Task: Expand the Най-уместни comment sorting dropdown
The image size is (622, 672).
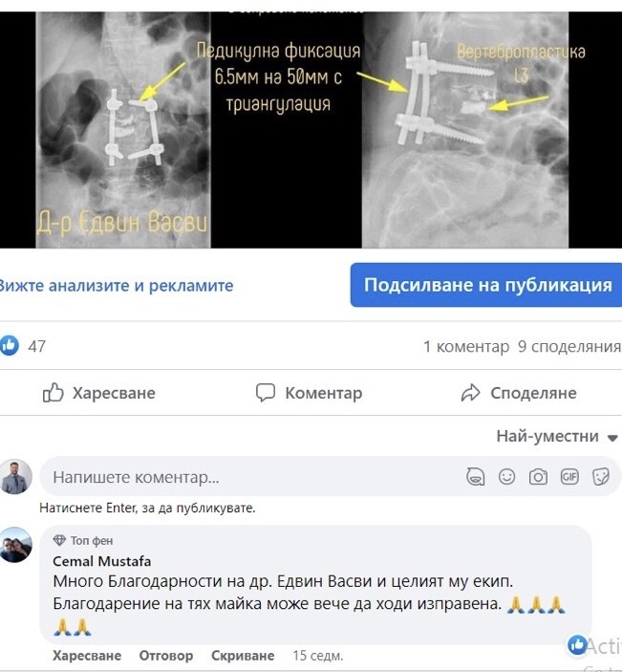Action: tap(556, 436)
